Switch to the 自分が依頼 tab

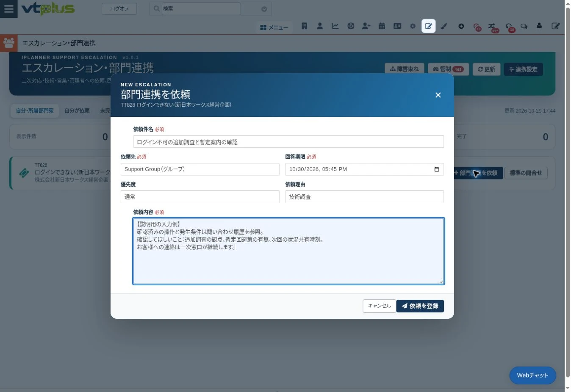coord(77,111)
